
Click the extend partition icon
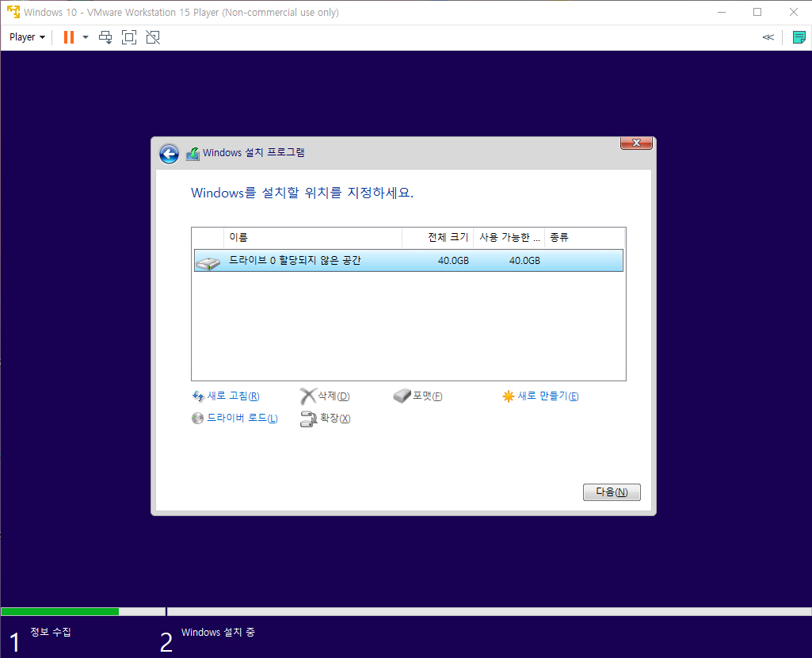click(308, 419)
